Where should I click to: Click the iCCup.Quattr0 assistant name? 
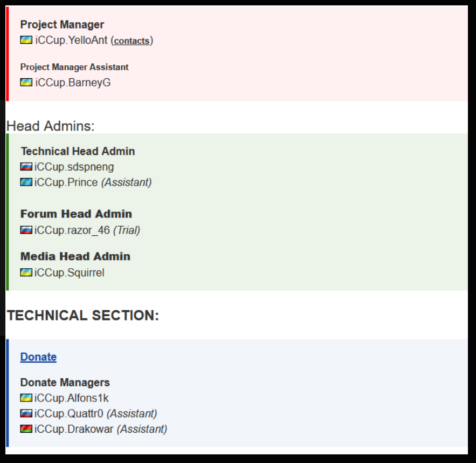tap(70, 414)
